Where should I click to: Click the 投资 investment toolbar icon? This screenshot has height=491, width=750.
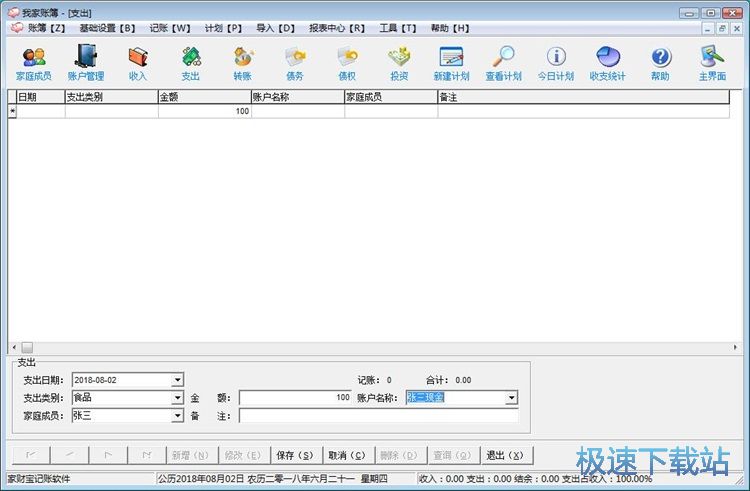[x=399, y=63]
